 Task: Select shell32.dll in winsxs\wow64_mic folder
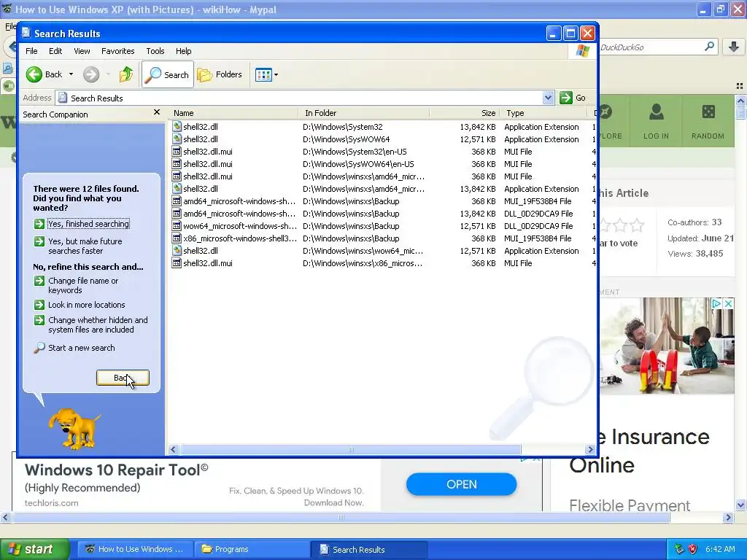(x=200, y=251)
